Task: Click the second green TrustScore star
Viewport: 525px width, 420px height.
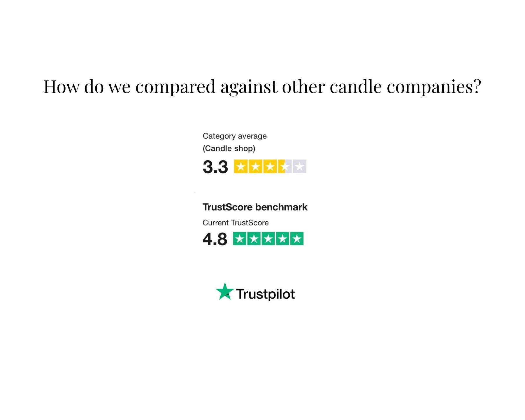Action: [x=254, y=239]
